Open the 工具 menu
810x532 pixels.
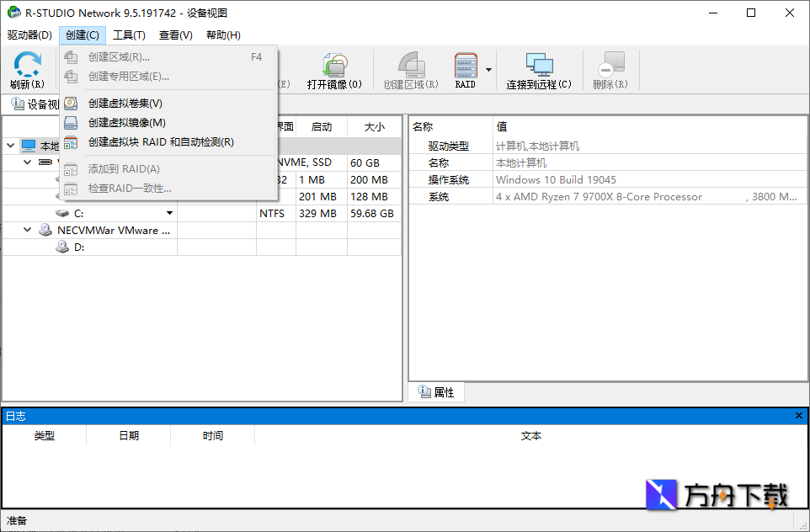point(129,35)
